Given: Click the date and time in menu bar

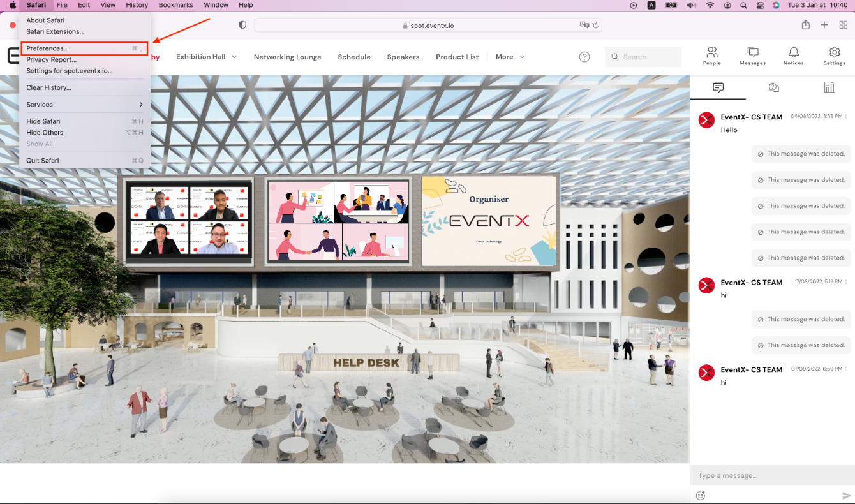Looking at the screenshot, I should click(x=817, y=5).
